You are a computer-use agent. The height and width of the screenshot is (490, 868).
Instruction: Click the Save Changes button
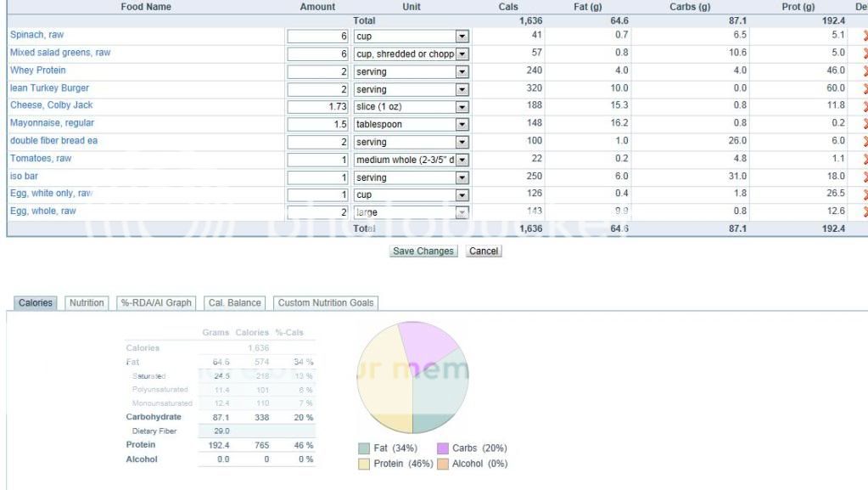[423, 251]
